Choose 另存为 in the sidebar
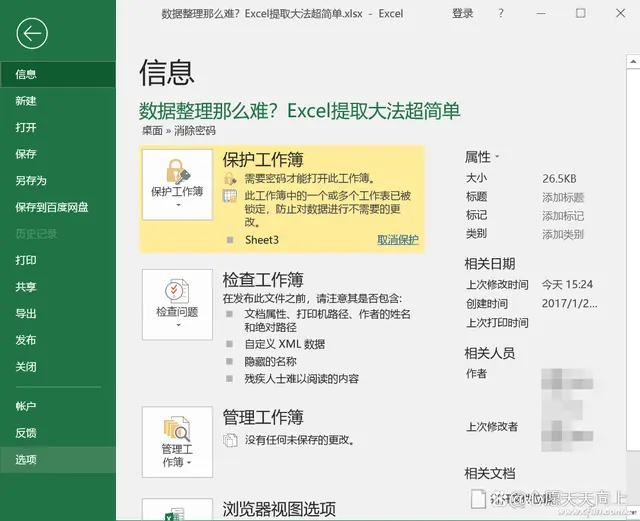 pyautogui.click(x=58, y=180)
